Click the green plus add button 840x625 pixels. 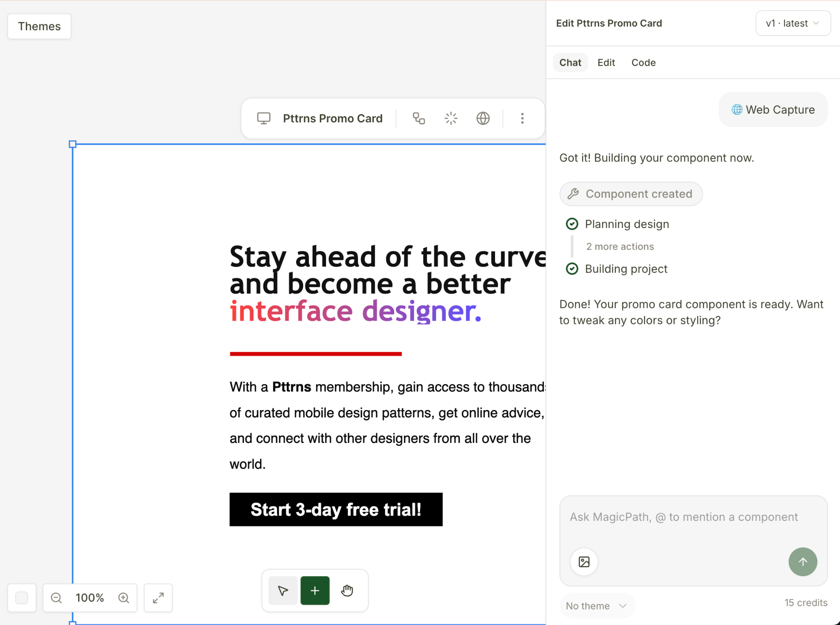click(315, 591)
